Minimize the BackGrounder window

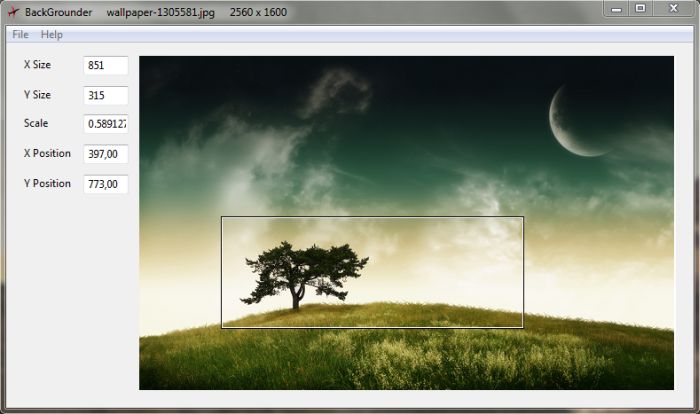tap(617, 8)
